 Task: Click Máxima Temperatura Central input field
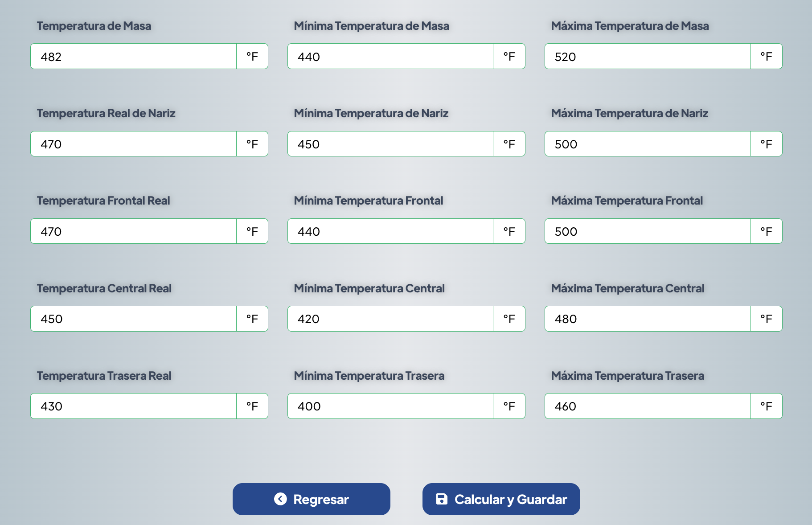click(647, 319)
